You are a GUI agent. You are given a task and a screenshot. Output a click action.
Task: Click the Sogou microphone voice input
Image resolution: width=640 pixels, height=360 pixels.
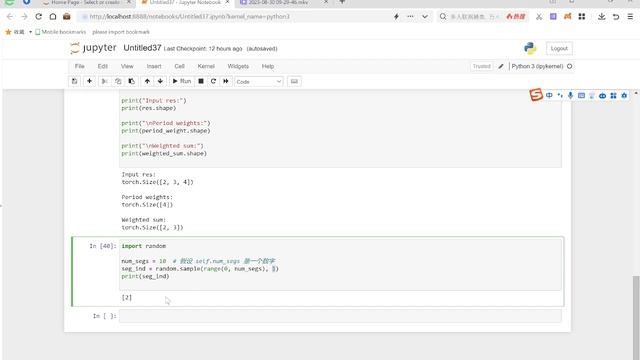(570, 95)
